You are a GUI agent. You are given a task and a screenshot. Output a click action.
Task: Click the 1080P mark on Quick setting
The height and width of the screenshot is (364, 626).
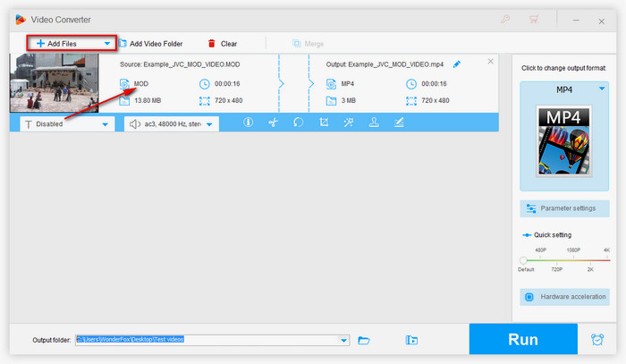(573, 250)
